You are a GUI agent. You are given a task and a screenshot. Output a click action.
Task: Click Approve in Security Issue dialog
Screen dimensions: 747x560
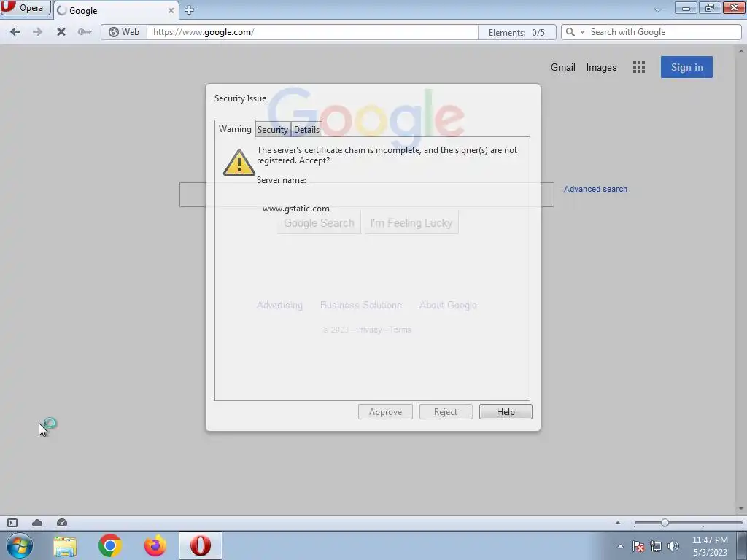click(x=385, y=412)
